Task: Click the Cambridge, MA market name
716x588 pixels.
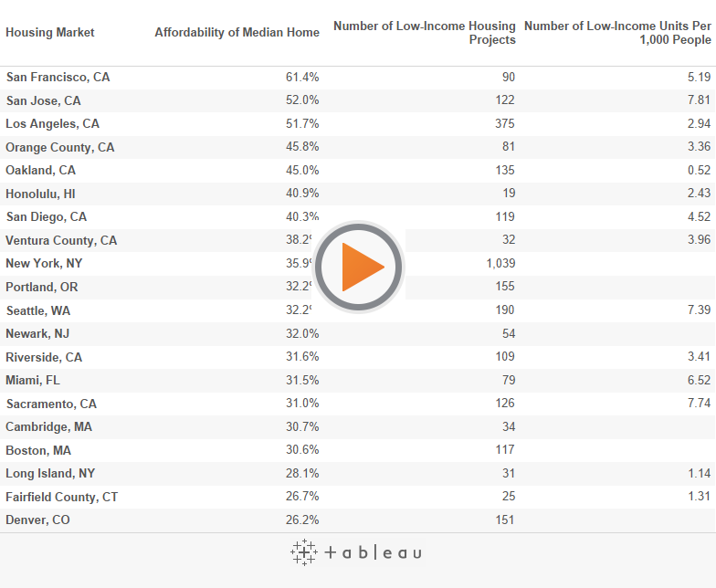Action: tap(48, 427)
